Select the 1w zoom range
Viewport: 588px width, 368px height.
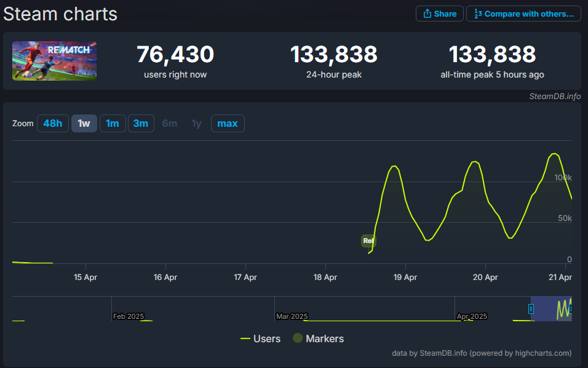pos(84,124)
